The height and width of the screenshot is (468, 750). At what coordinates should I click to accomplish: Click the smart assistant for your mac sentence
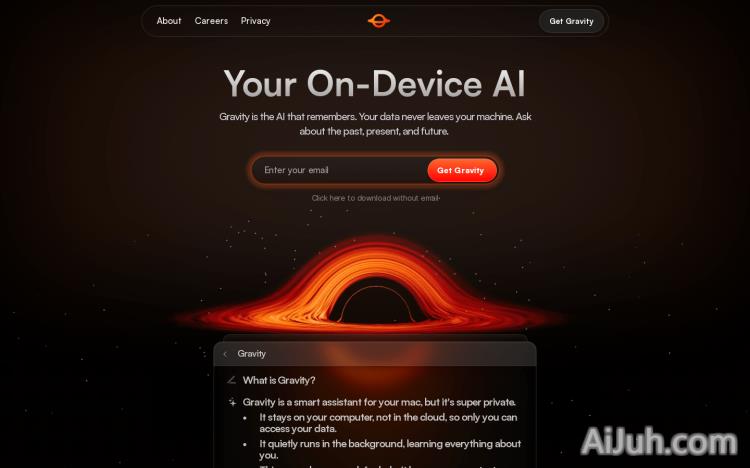click(379, 402)
